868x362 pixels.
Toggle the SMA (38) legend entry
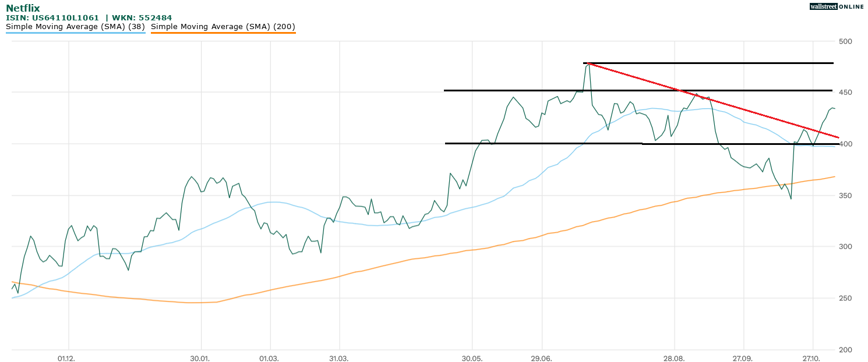point(76,26)
